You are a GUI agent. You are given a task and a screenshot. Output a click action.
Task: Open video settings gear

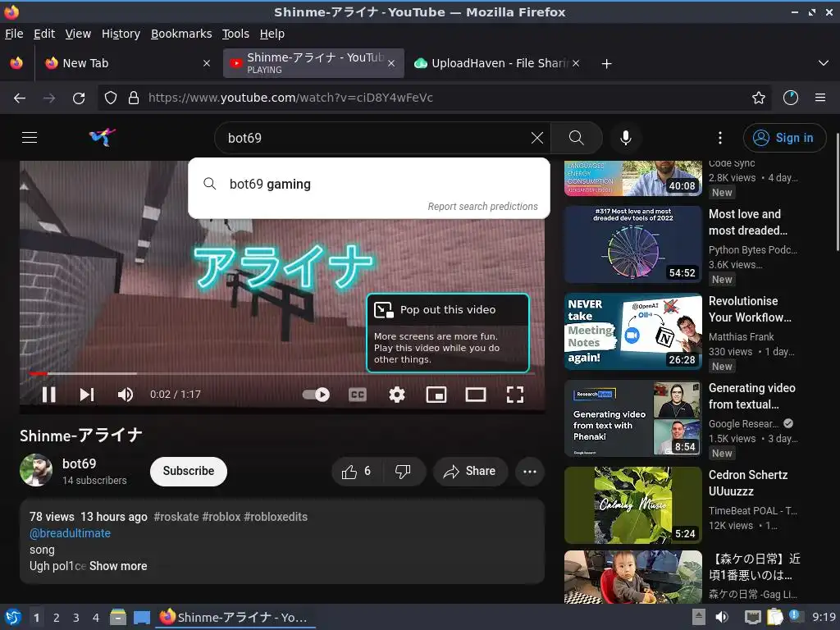point(396,395)
